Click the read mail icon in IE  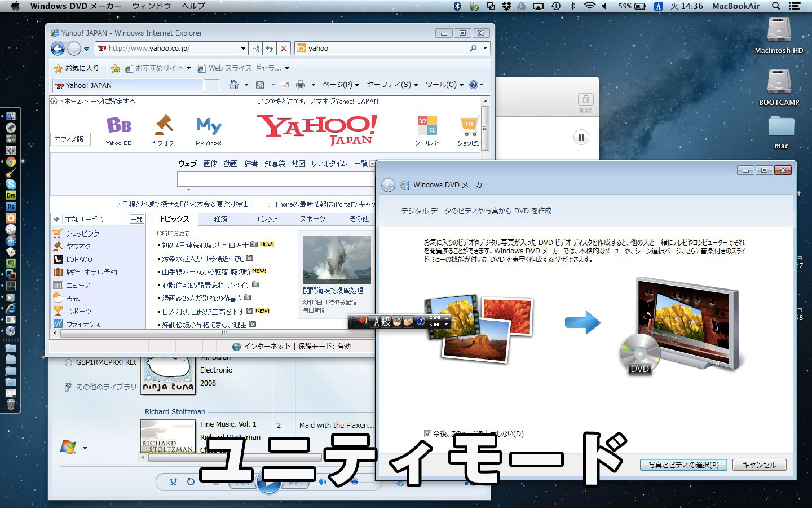[285, 85]
